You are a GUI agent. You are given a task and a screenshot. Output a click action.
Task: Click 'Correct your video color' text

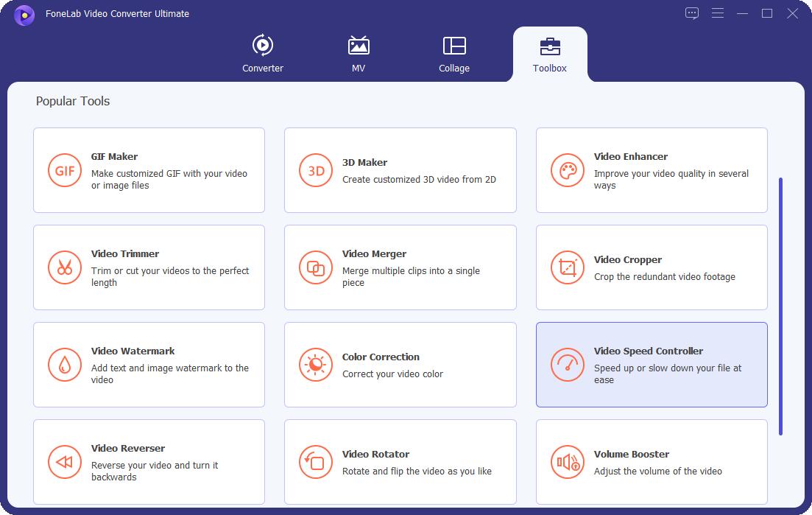pos(392,374)
